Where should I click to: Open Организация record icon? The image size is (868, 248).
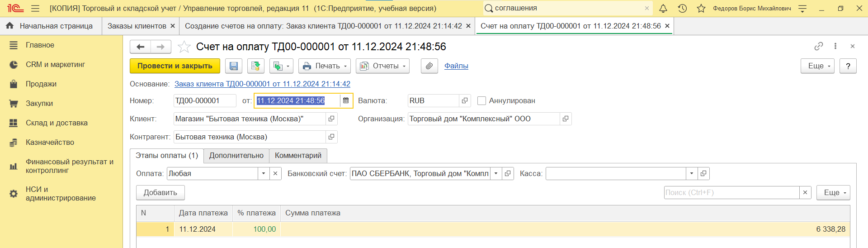coord(566,119)
